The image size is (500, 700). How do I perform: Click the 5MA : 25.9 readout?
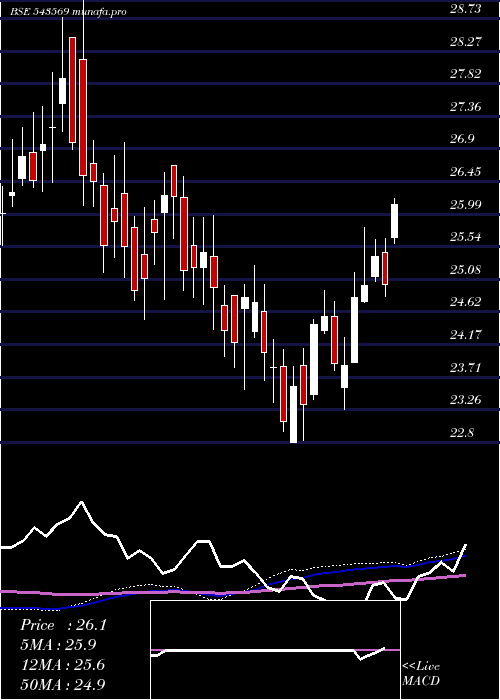(58, 645)
